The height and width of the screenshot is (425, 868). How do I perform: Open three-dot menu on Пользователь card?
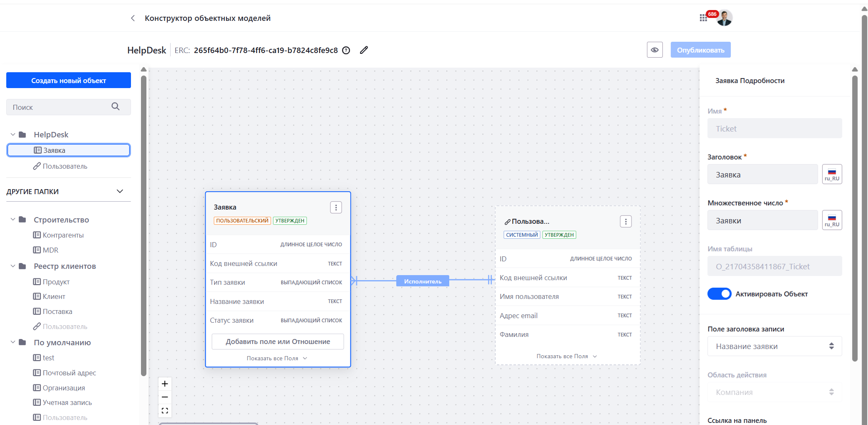pos(625,222)
